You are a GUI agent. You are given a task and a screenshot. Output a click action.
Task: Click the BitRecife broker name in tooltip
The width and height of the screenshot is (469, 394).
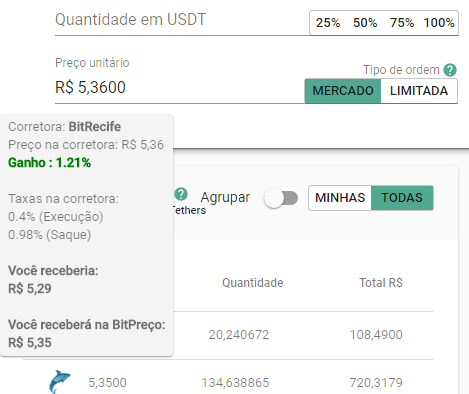pyautogui.click(x=95, y=127)
